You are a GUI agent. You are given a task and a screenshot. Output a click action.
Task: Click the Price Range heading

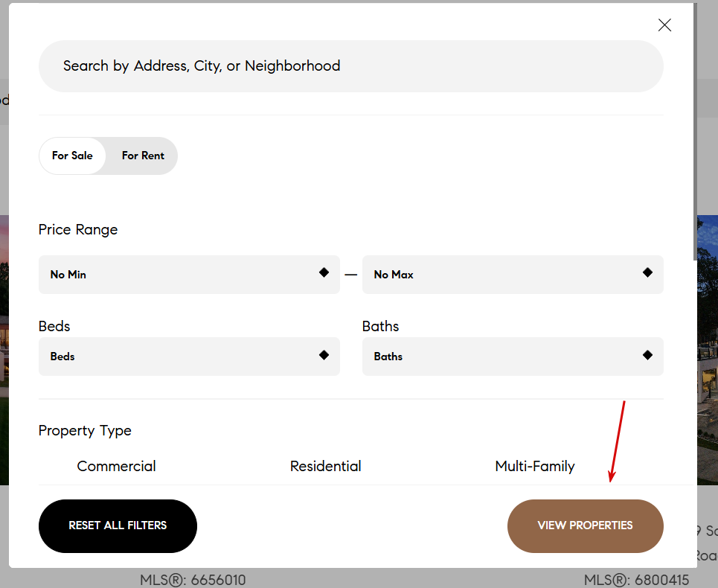78,229
